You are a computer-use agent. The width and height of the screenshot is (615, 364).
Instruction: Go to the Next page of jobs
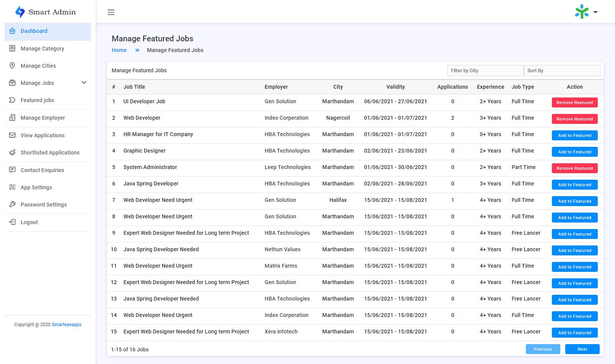[582, 349]
